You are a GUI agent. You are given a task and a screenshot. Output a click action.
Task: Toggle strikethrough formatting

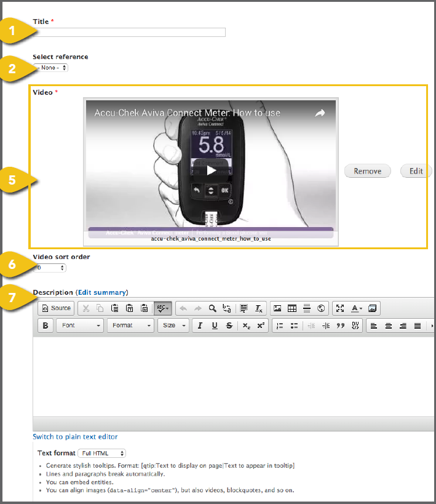229,326
